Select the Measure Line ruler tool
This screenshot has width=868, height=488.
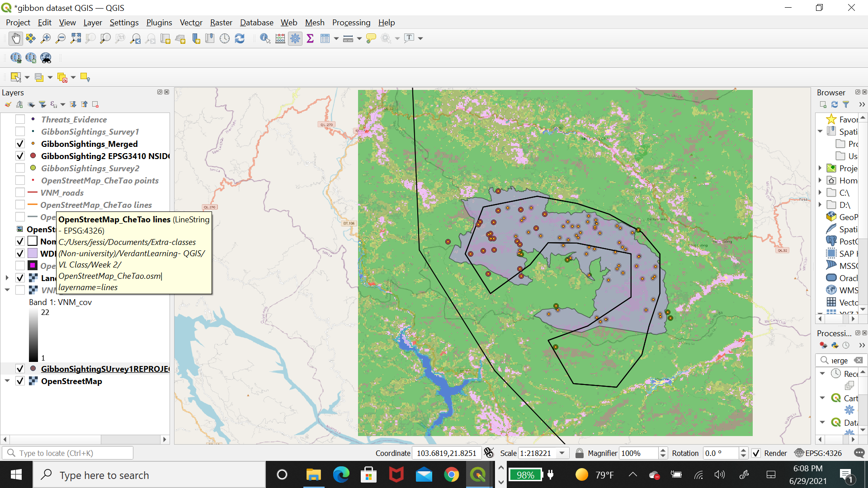click(x=348, y=38)
